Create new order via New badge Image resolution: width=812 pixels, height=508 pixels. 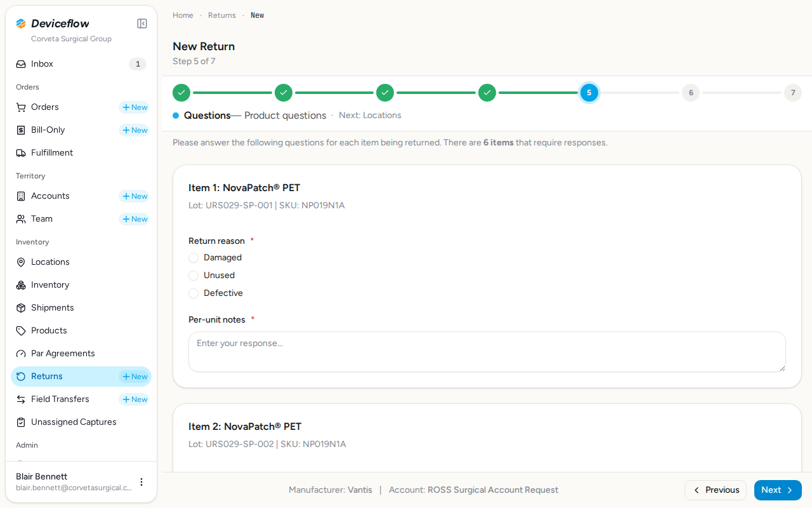pos(134,107)
